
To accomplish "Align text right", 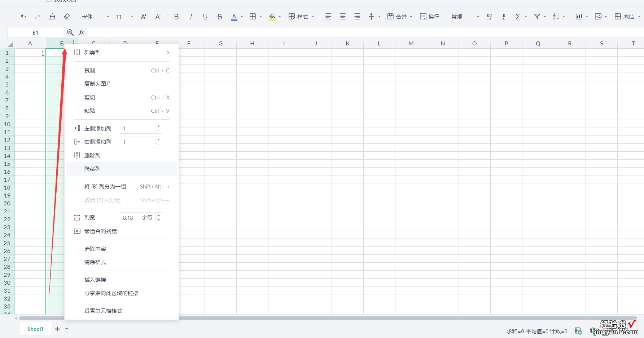I will (x=357, y=17).
